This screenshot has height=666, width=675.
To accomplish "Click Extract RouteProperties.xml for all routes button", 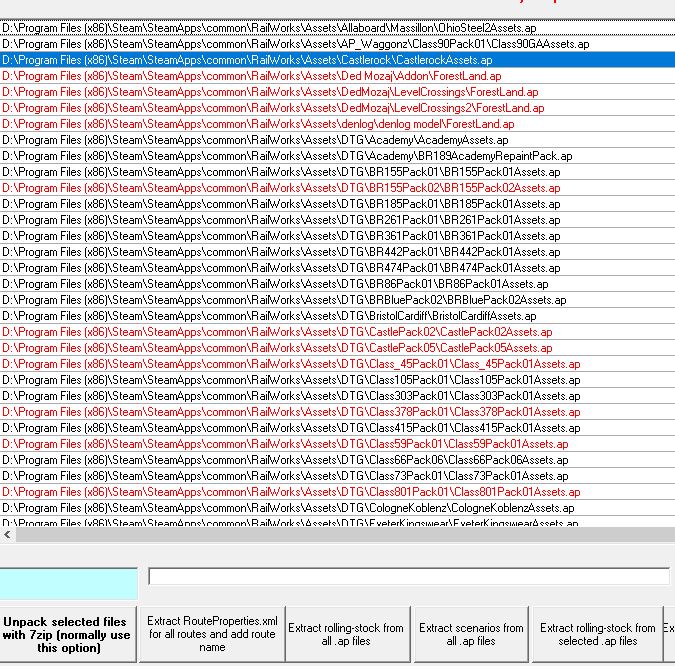I will coord(212,634).
